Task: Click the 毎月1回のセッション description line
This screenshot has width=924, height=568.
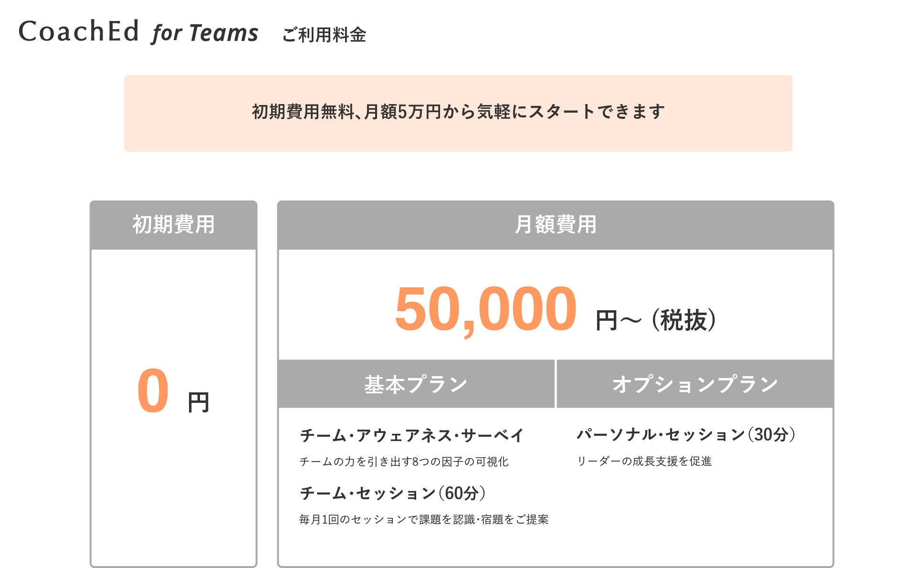Action: 423,519
